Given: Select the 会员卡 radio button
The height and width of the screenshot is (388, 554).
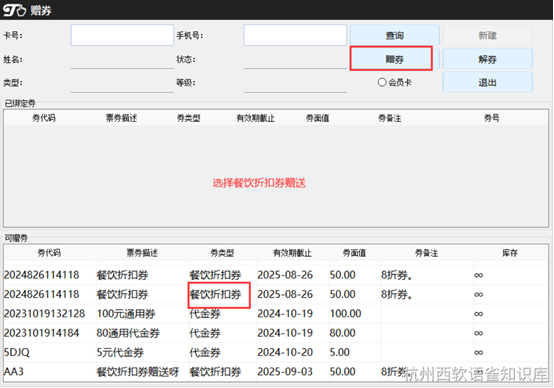Looking at the screenshot, I should tap(382, 82).
